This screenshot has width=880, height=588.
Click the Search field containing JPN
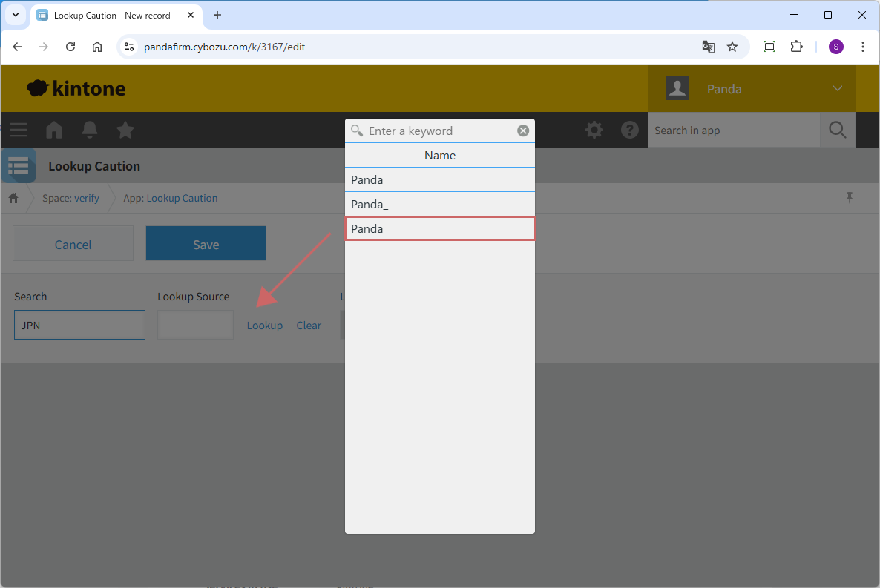(79, 325)
